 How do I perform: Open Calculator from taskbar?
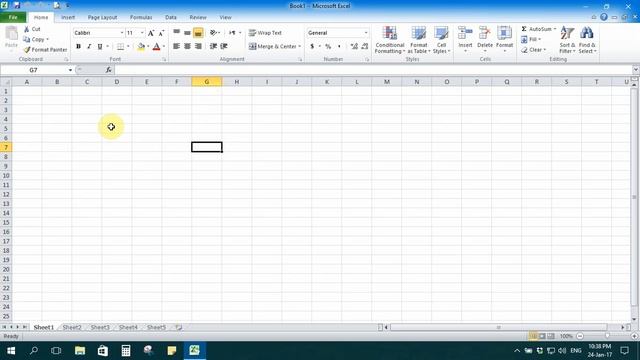click(126, 351)
